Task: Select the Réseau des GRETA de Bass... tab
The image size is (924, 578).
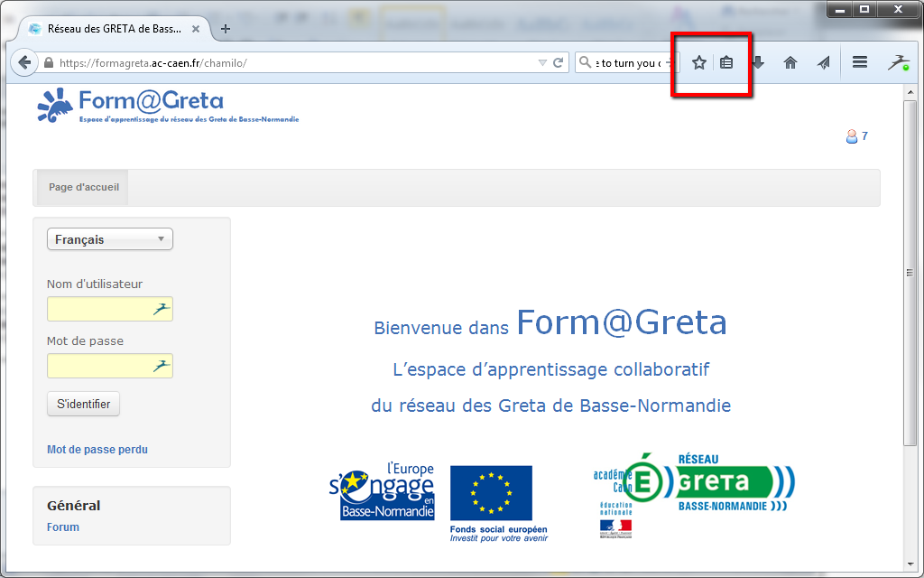Action: 115,29
